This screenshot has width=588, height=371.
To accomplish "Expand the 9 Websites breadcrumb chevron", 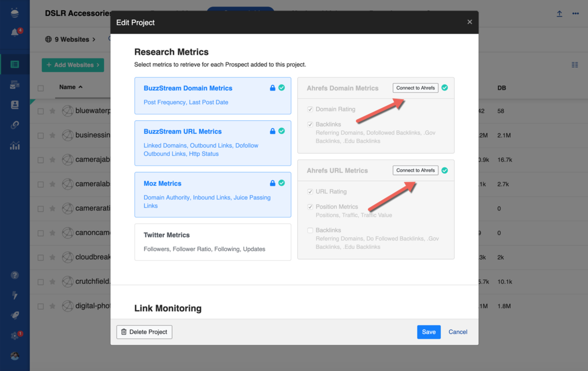I will coord(94,40).
